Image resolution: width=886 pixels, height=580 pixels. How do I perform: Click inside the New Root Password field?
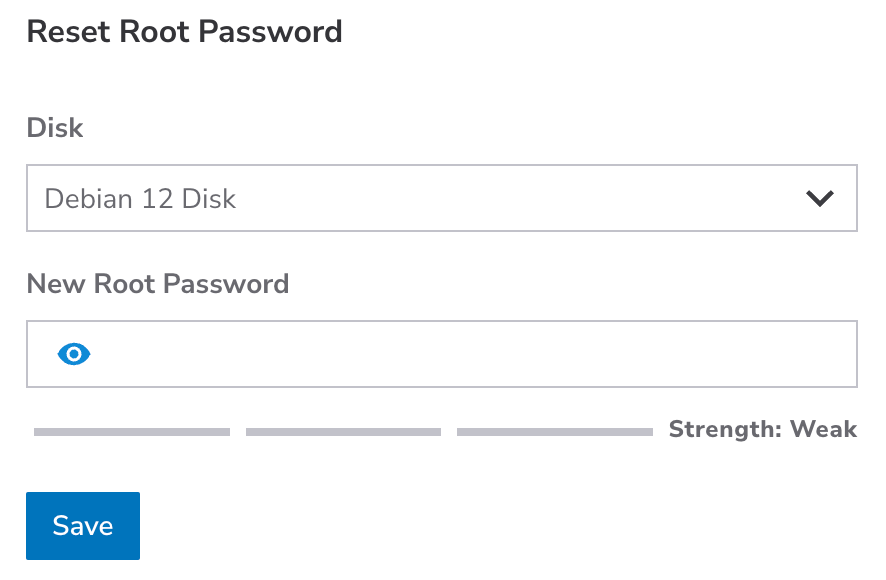[x=470, y=353]
